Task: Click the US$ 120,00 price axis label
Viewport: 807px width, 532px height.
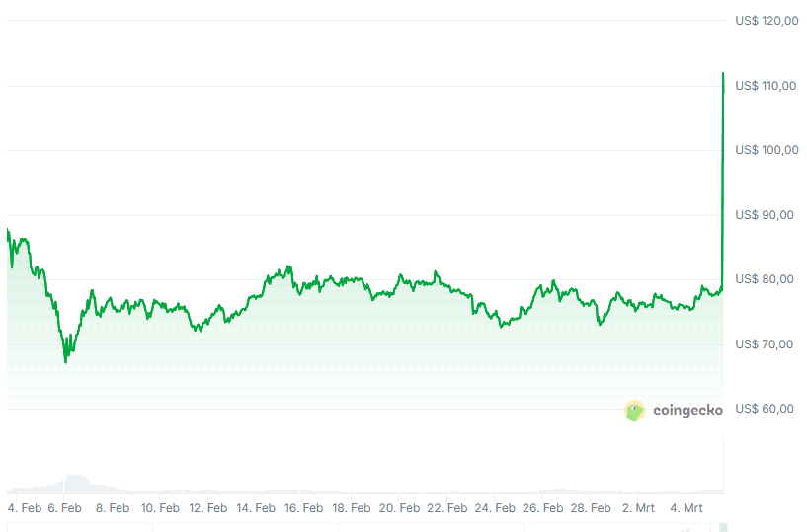Action: (x=766, y=21)
